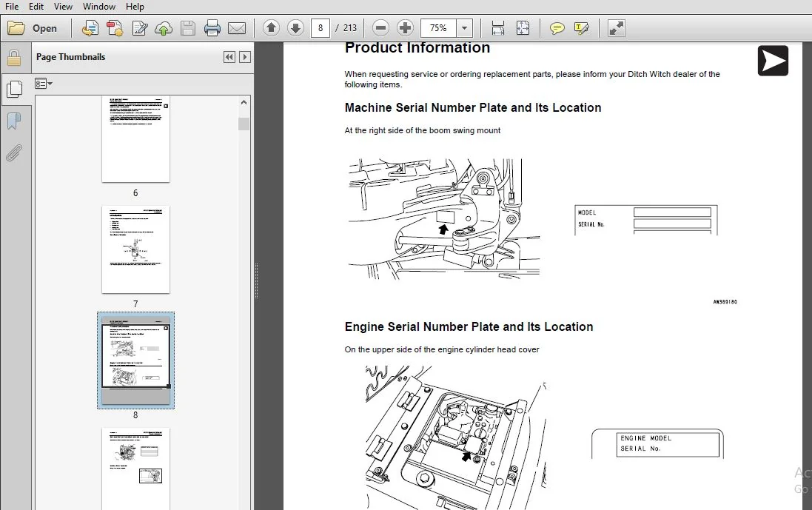
Task: Click the export PDF icon
Action: (x=115, y=28)
